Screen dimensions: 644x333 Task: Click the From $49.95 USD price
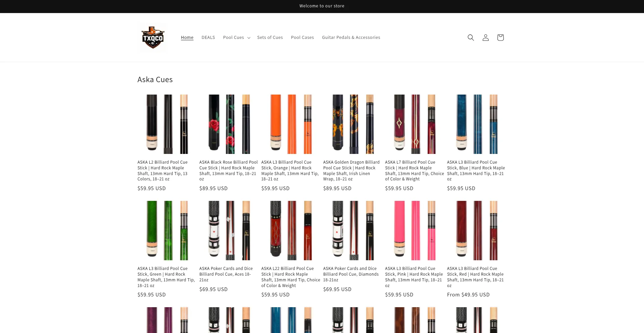468,295
